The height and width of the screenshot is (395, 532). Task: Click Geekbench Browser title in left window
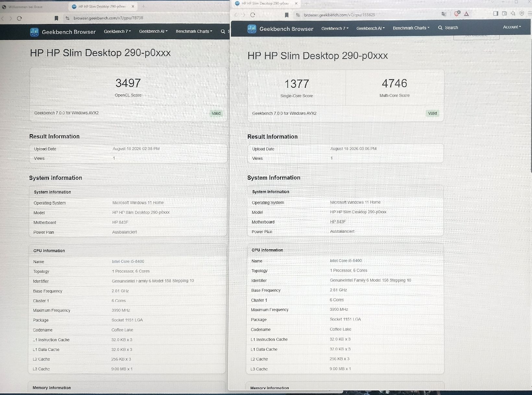coord(69,32)
